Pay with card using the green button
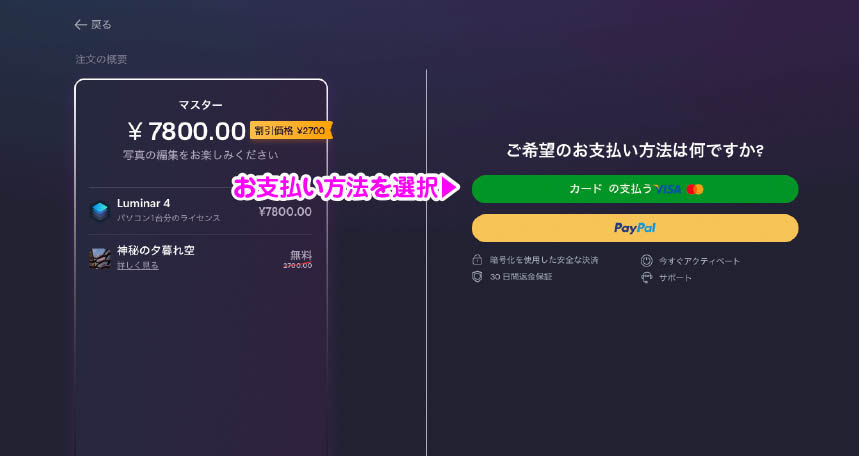The image size is (859, 456). 635,189
